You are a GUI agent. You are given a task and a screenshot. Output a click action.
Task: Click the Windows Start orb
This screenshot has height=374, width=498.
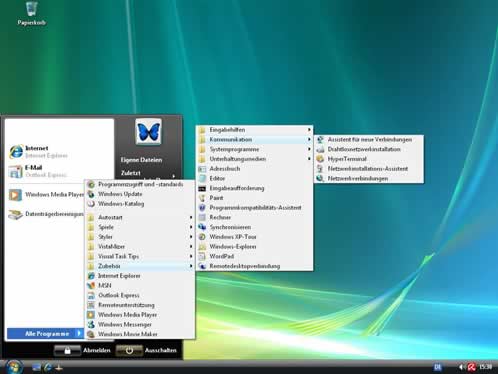pyautogui.click(x=14, y=367)
